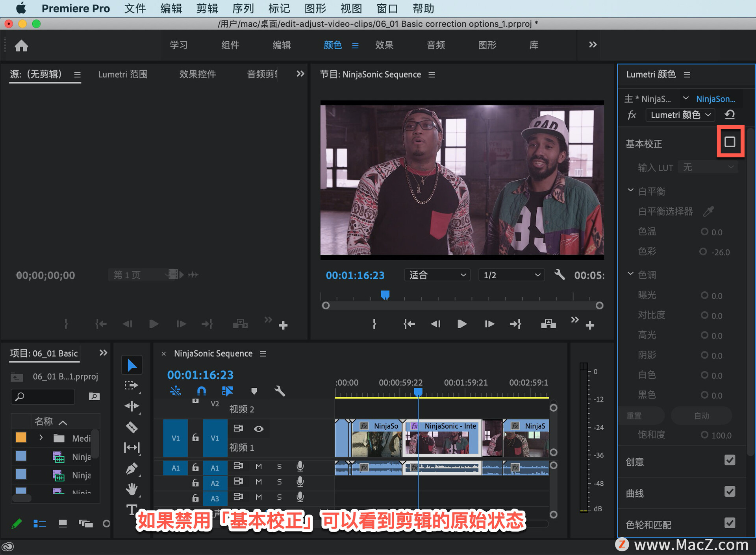Click the 色温 slider handle
The width and height of the screenshot is (756, 555).
pos(704,231)
